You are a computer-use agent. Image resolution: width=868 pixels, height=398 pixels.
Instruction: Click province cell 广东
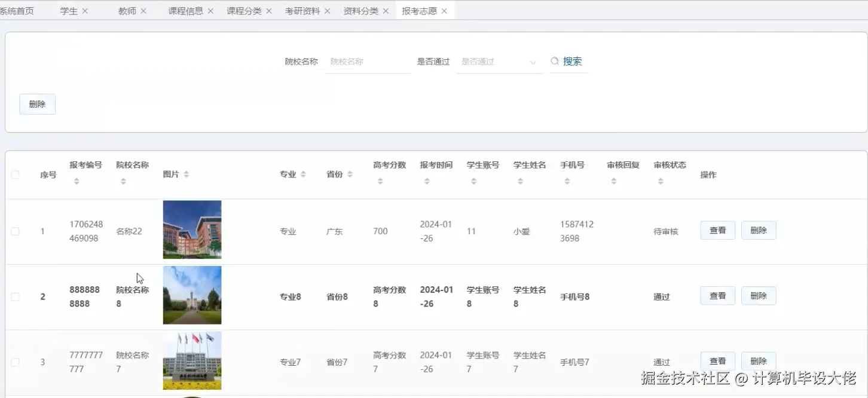335,231
